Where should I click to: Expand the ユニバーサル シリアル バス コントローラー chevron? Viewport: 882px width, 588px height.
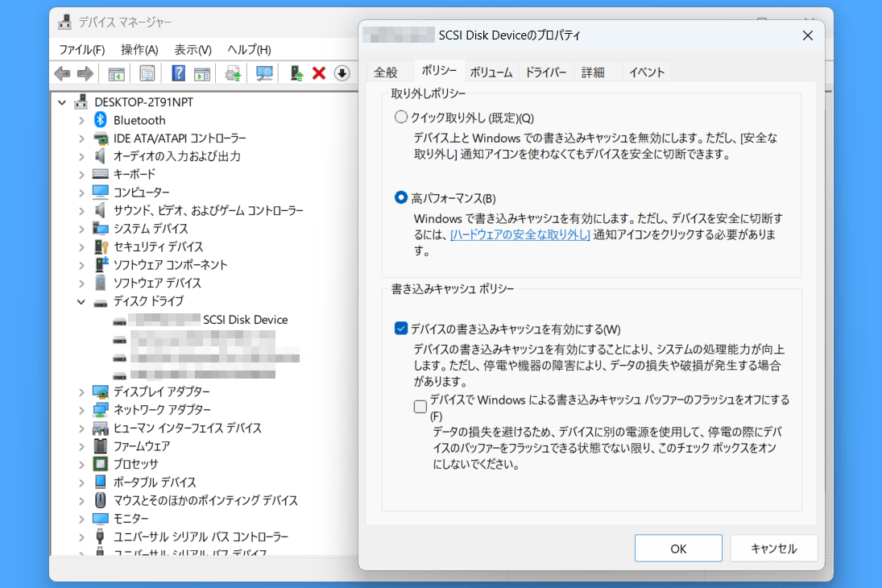click(x=81, y=536)
